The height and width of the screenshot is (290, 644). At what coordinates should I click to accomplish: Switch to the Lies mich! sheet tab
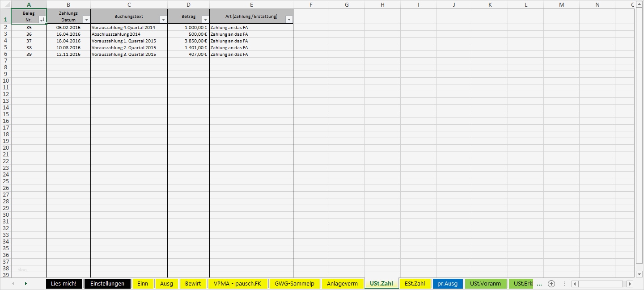(64, 284)
